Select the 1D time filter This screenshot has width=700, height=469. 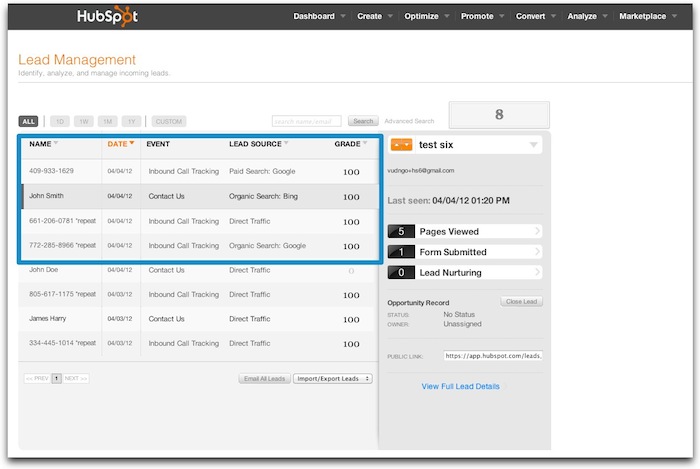(60, 121)
